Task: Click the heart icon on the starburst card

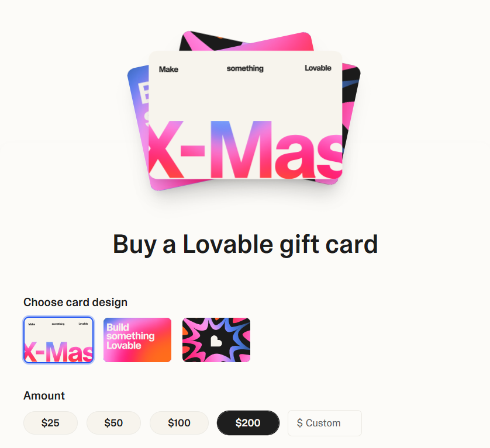Action: [x=216, y=341]
